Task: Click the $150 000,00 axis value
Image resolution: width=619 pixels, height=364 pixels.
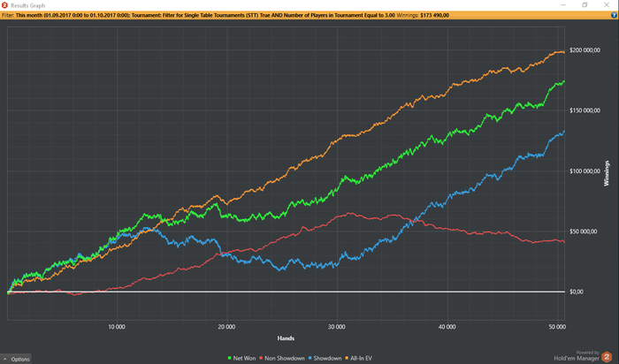Action: 585,110
